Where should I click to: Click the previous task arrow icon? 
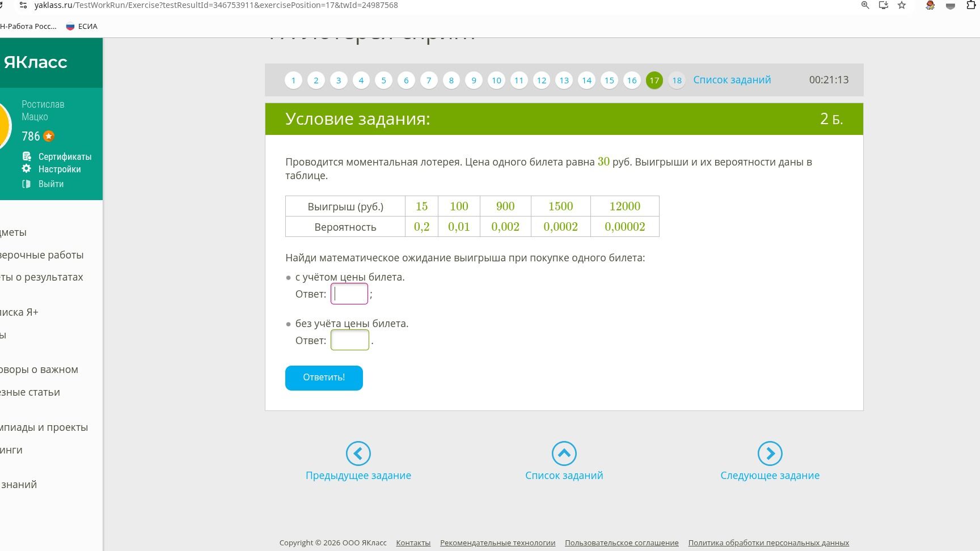(x=358, y=453)
